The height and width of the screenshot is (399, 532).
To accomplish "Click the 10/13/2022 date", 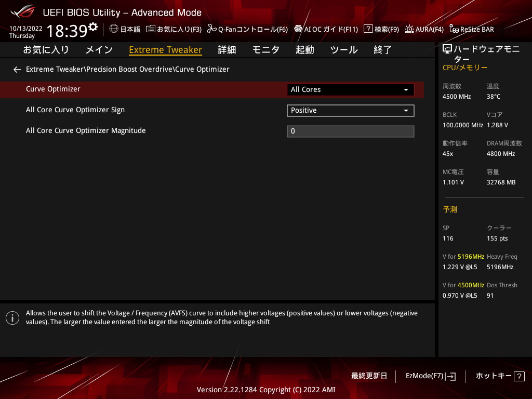I will pos(26,29).
